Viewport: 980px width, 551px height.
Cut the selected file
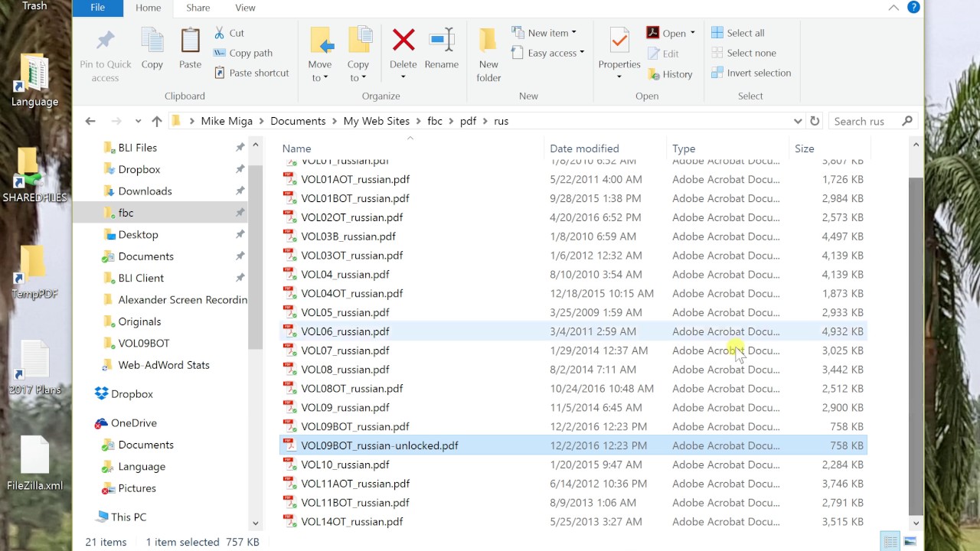point(229,33)
